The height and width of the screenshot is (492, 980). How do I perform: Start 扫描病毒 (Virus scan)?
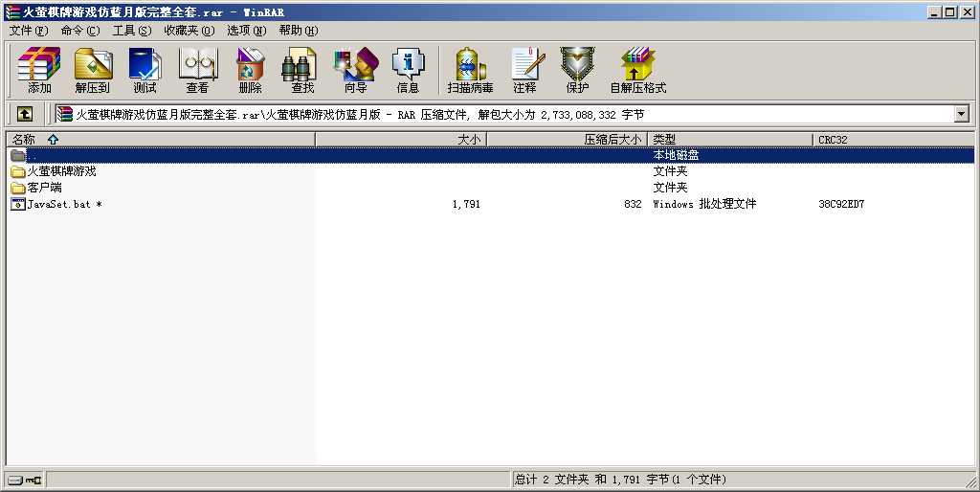point(471,70)
